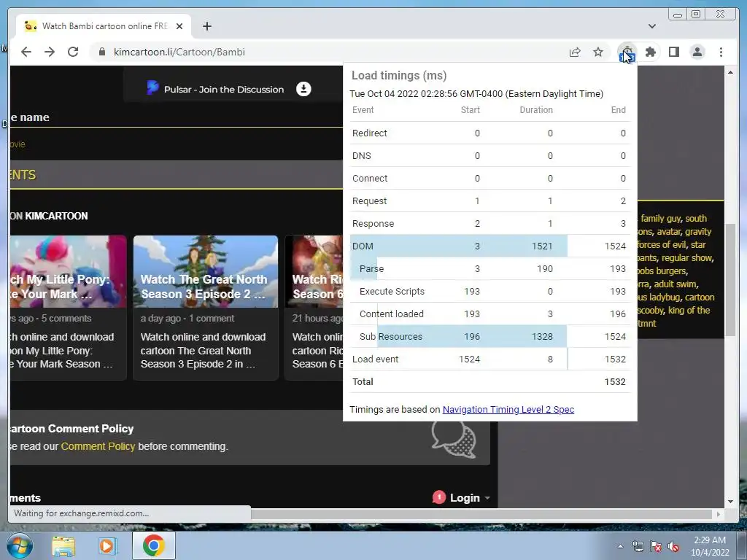Reload the kimcartoon page
747x560 pixels.
[73, 52]
